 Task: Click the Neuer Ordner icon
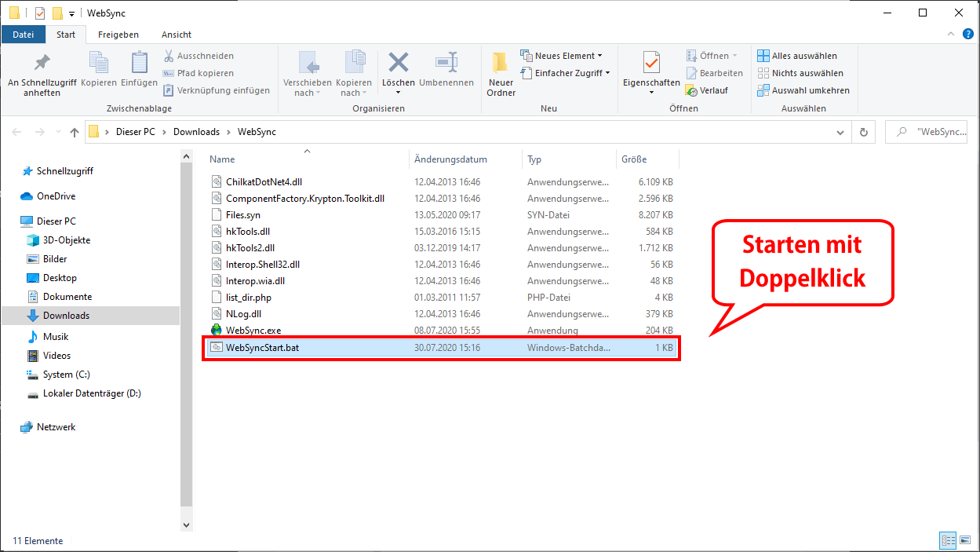point(501,64)
